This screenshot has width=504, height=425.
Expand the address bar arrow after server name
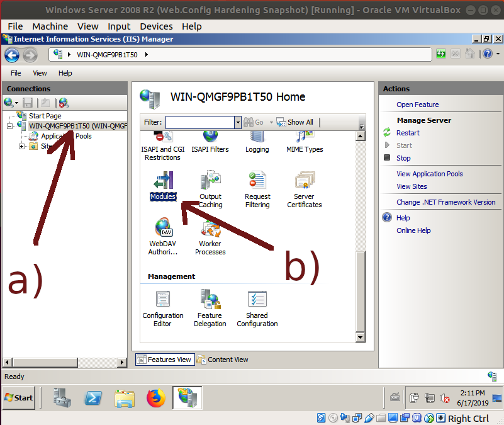[x=146, y=55]
